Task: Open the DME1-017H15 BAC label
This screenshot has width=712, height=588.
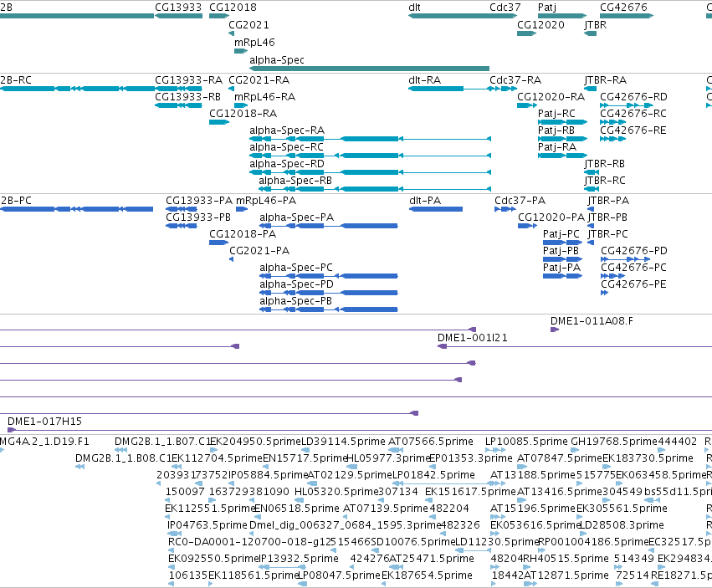Action: (44, 422)
